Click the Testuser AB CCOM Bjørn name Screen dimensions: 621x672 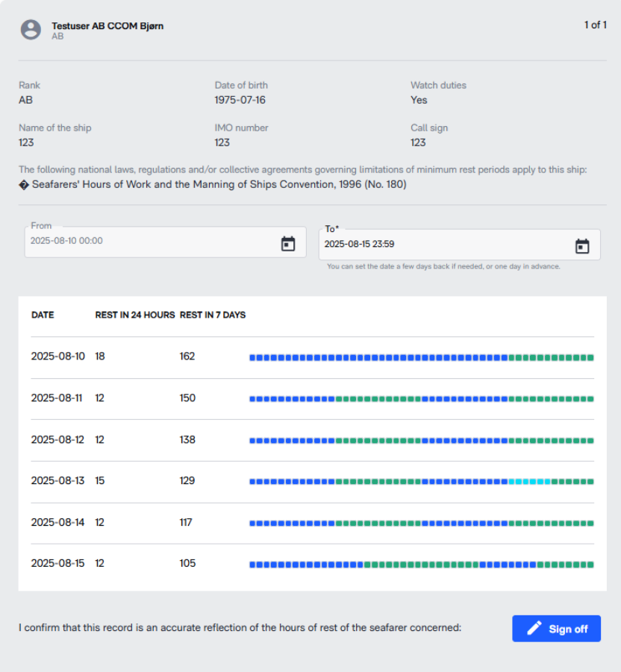coord(107,25)
